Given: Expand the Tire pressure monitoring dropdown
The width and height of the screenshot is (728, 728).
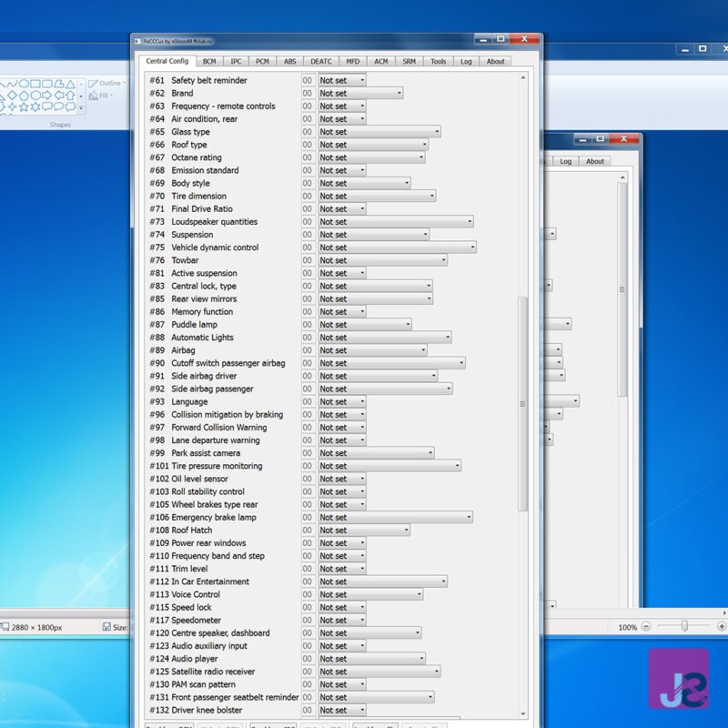Looking at the screenshot, I should (456, 466).
